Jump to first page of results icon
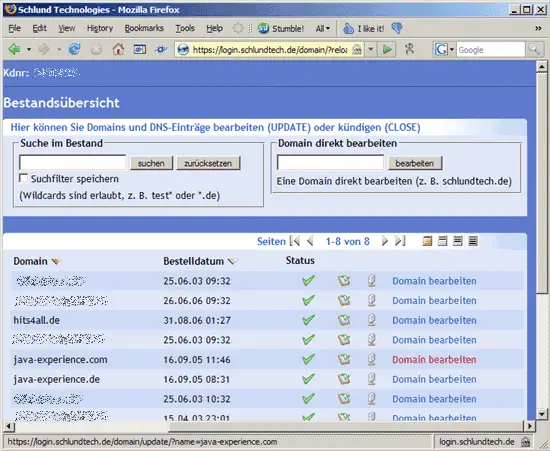The width and height of the screenshot is (550, 451). 295,241
